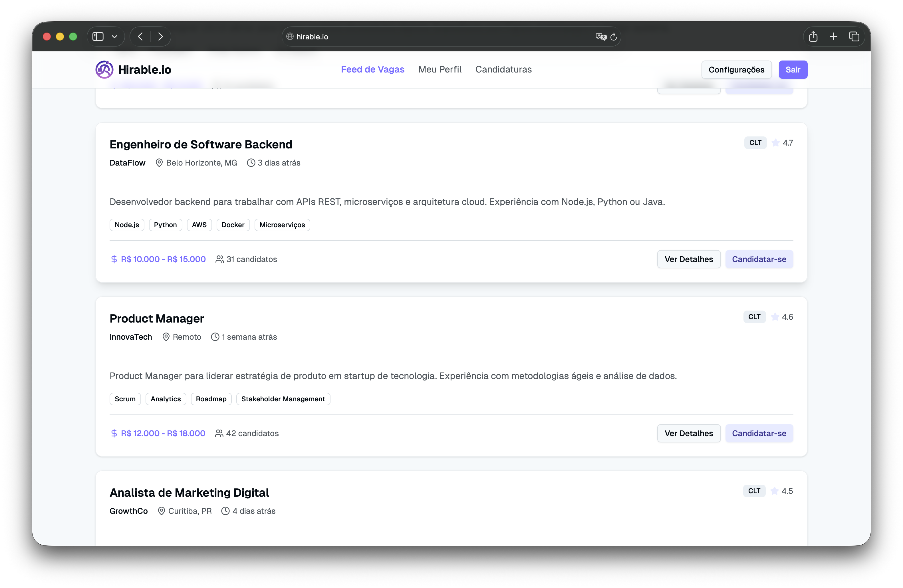Open Configurações
The height and width of the screenshot is (588, 903).
(736, 70)
